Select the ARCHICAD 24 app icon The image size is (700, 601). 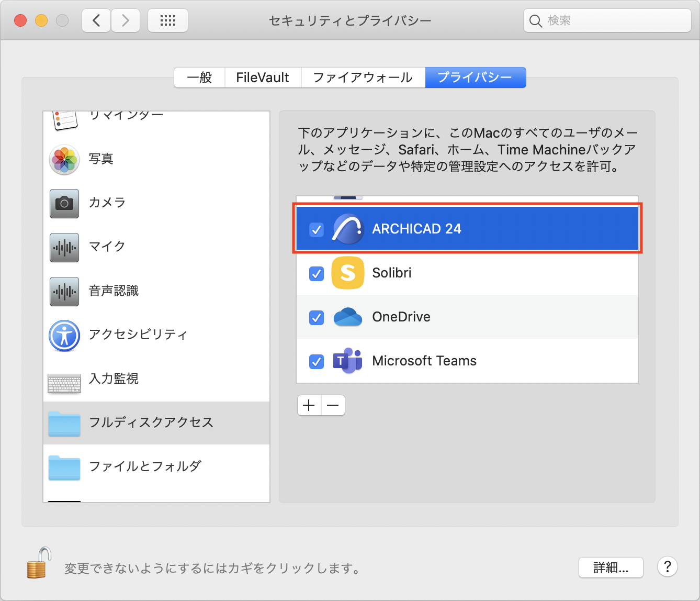[347, 229]
